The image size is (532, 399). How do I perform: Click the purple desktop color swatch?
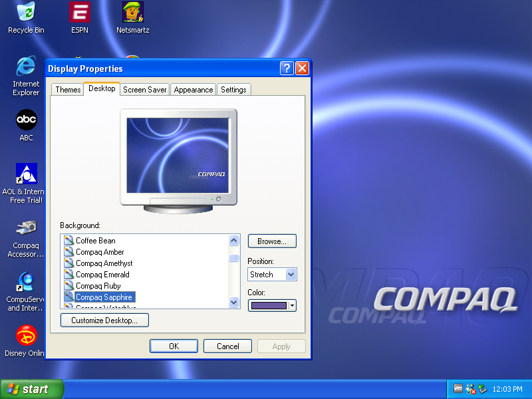(x=269, y=305)
